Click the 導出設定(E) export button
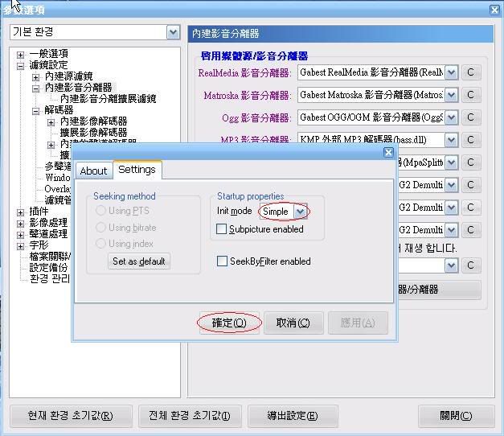 (292, 416)
